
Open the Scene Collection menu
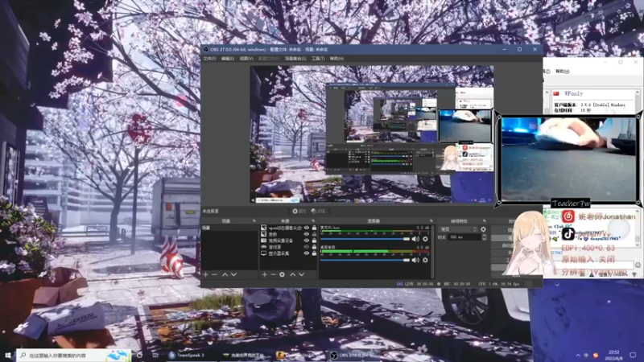pos(295,59)
